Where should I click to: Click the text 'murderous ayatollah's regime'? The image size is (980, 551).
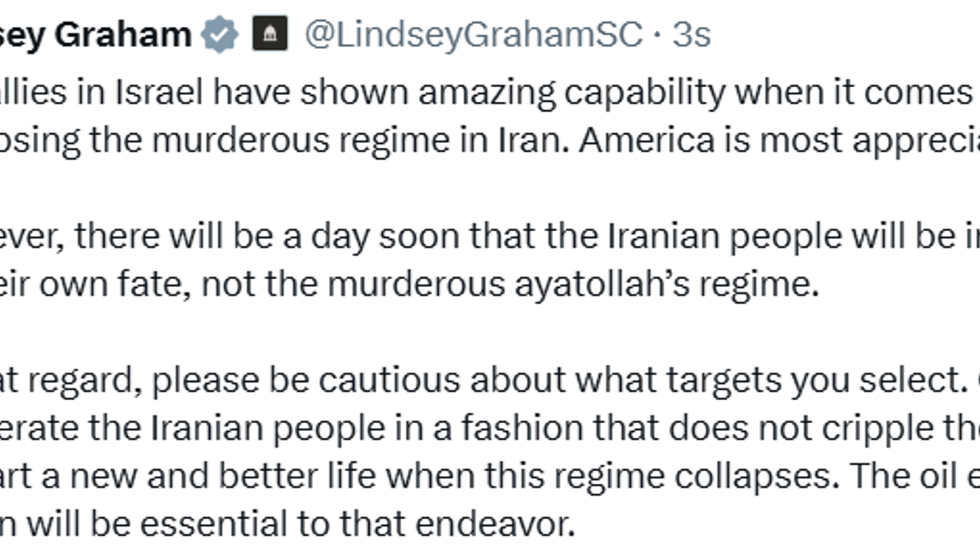coord(573,284)
